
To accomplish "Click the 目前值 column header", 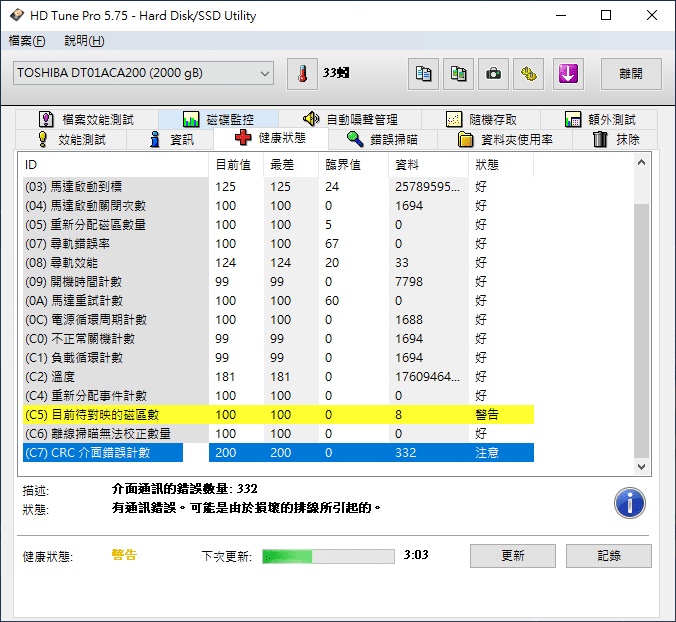I will coord(236,165).
